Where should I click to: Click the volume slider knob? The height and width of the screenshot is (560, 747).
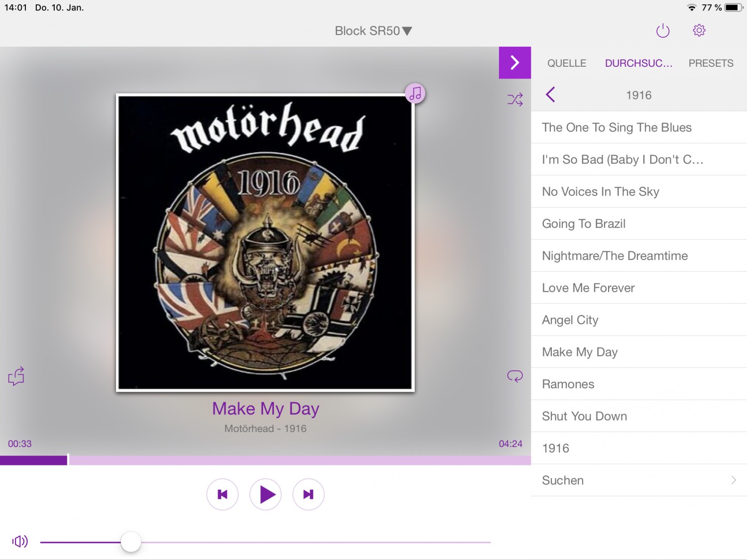pyautogui.click(x=131, y=542)
